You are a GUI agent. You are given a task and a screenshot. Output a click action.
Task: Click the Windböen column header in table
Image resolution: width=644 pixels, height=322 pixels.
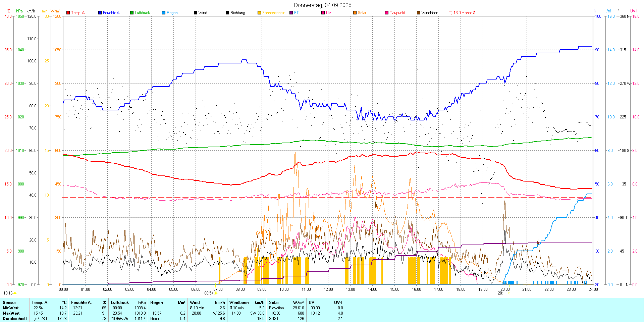click(x=239, y=303)
